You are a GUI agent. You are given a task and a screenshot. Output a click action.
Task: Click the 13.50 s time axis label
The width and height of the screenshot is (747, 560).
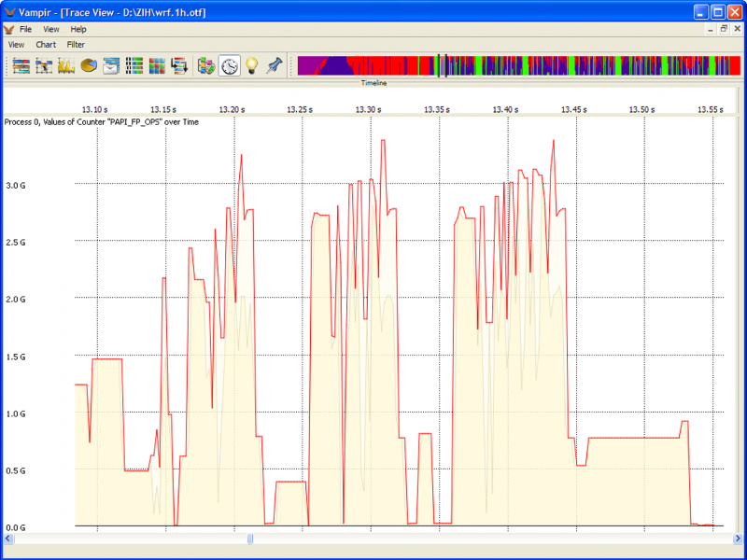coord(642,109)
